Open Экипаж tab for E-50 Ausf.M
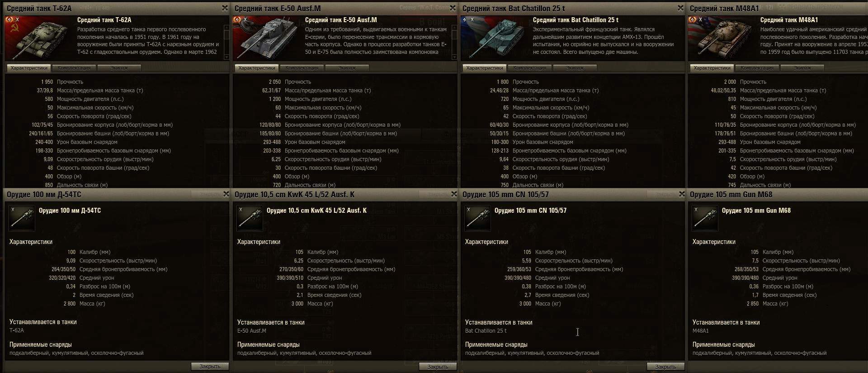The width and height of the screenshot is (868, 373). pos(347,68)
